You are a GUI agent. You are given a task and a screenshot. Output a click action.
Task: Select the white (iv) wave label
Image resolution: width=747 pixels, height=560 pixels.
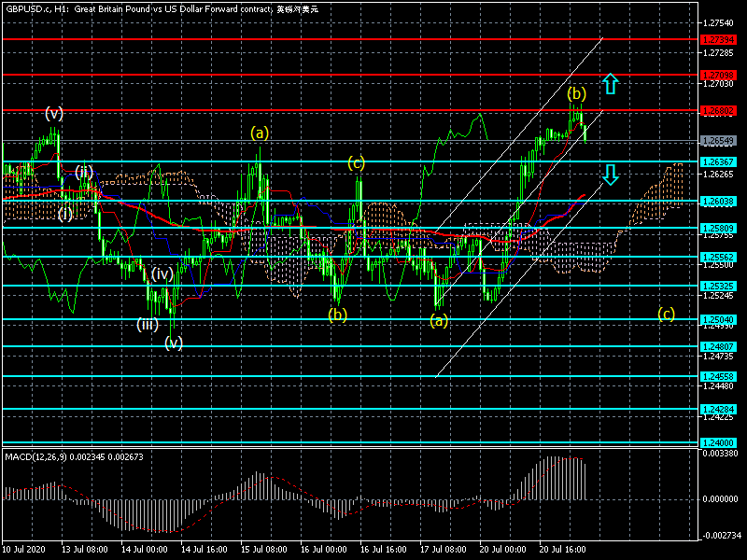(162, 273)
